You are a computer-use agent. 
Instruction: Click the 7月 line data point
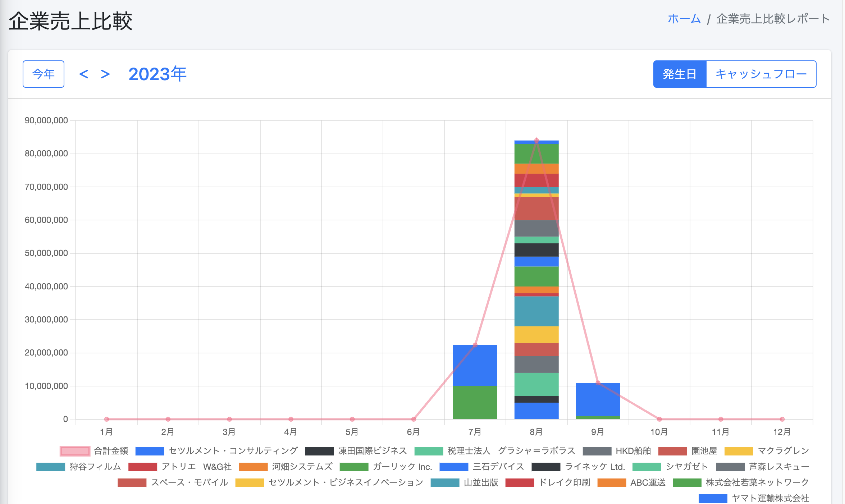pyautogui.click(x=475, y=345)
